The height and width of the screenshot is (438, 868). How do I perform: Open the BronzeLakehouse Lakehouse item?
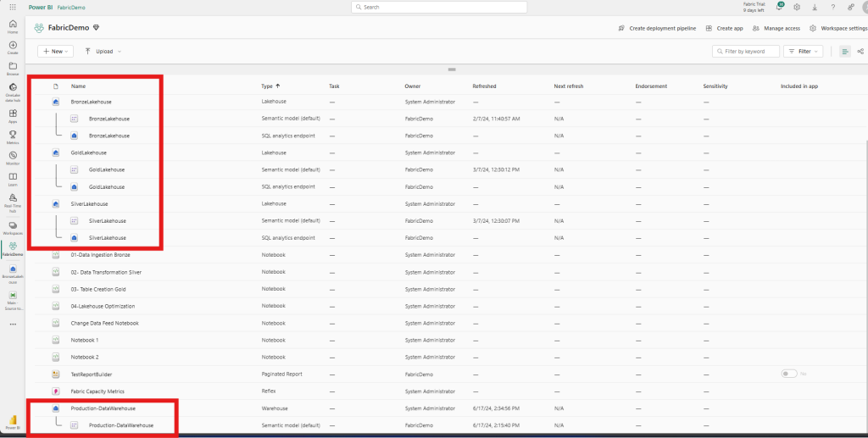click(91, 102)
